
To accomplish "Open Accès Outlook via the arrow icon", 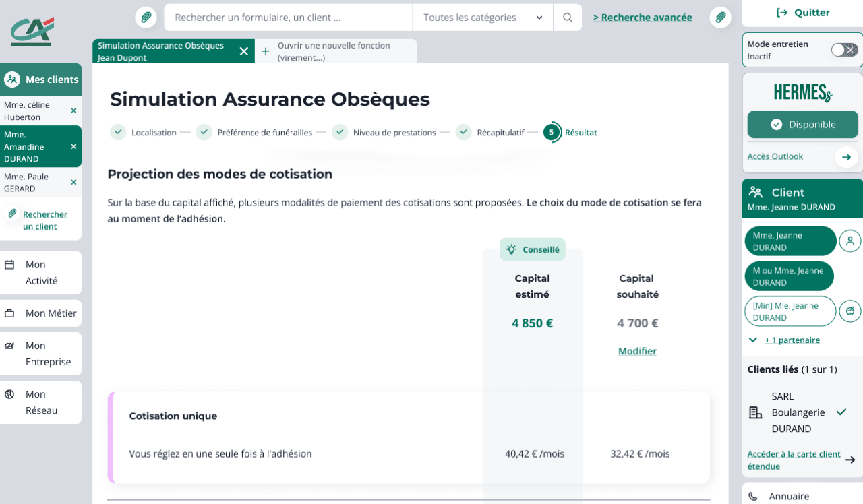I will click(846, 156).
